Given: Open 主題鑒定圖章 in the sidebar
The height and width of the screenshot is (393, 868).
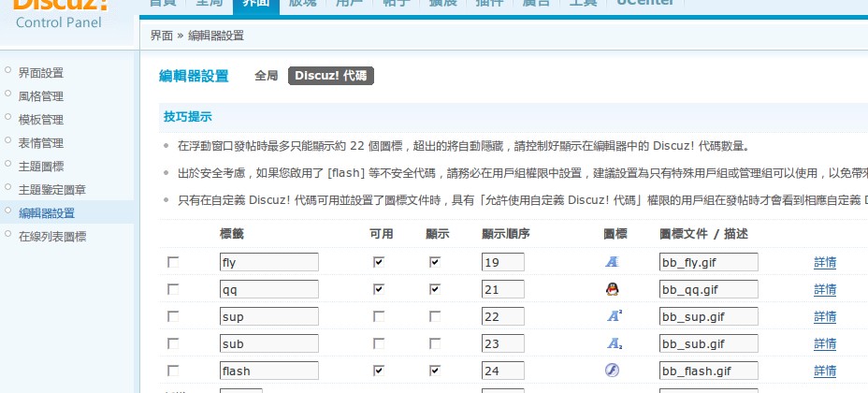Looking at the screenshot, I should (52, 190).
